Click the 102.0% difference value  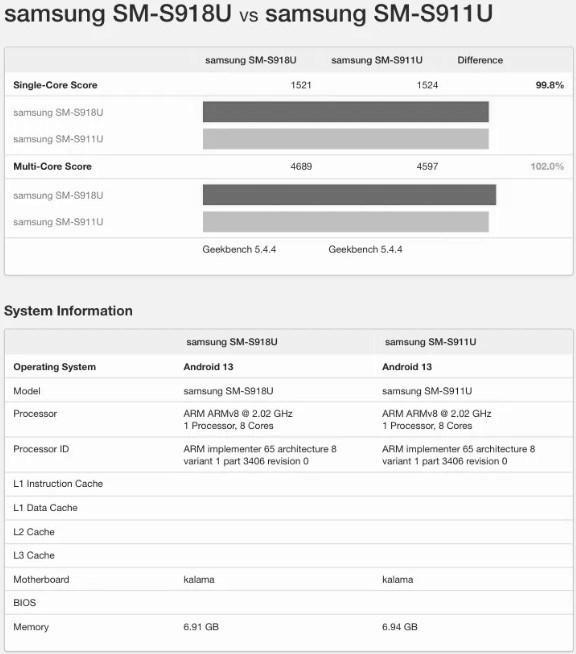pyautogui.click(x=547, y=166)
